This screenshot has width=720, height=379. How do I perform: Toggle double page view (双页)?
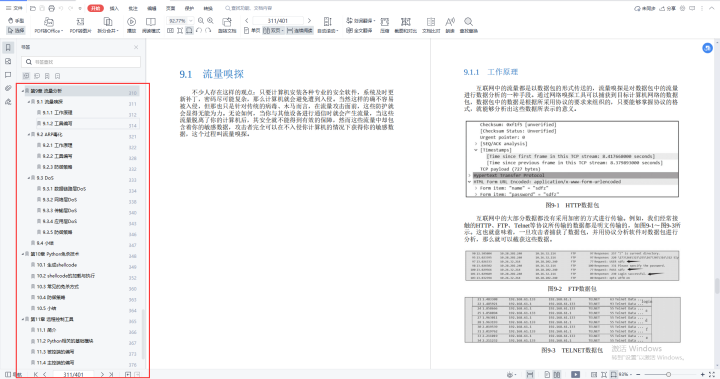(x=273, y=30)
